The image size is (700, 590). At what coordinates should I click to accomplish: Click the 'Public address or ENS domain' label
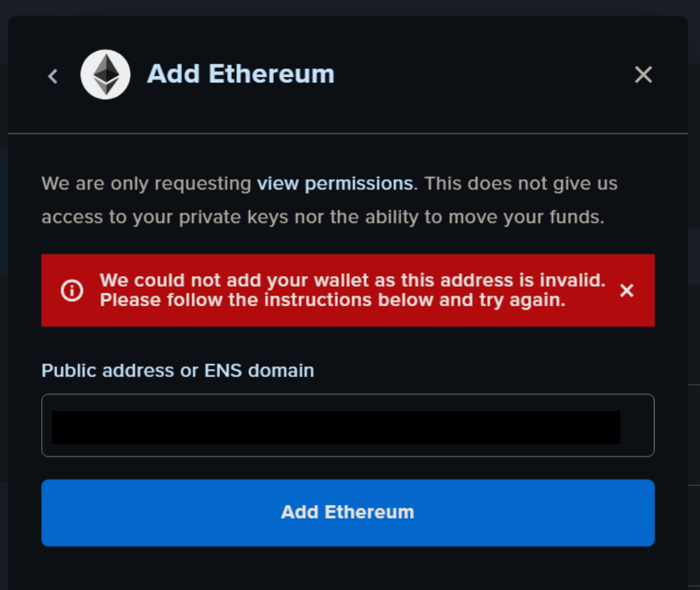click(x=177, y=370)
